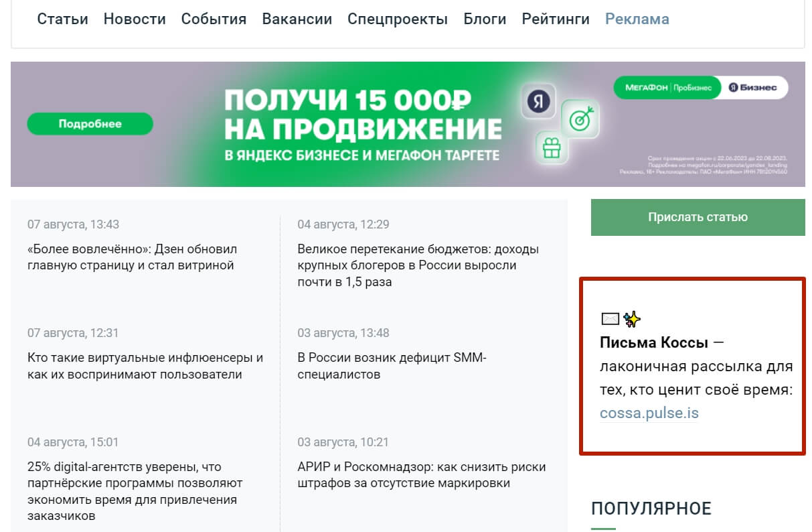Open the article АРИР и Роскомнадзор

point(422,475)
